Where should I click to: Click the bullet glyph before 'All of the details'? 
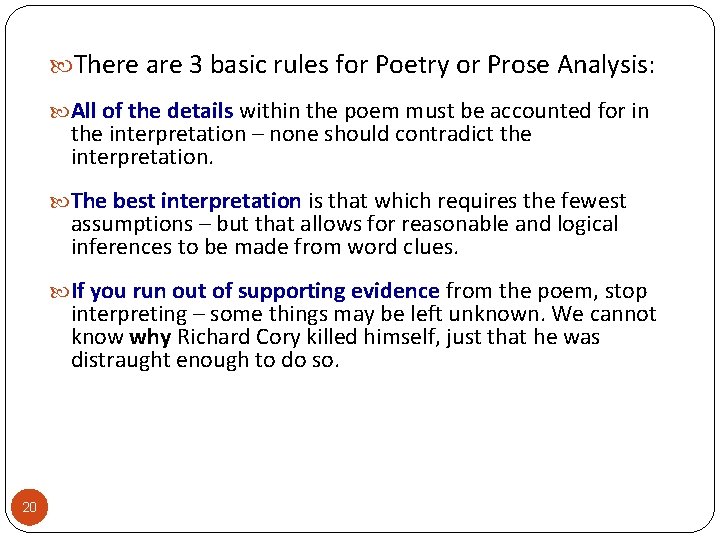point(64,111)
